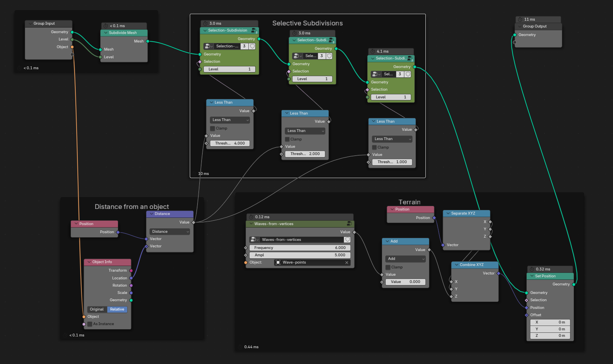Adjust the Thresh... 4.000 field

pos(230,143)
